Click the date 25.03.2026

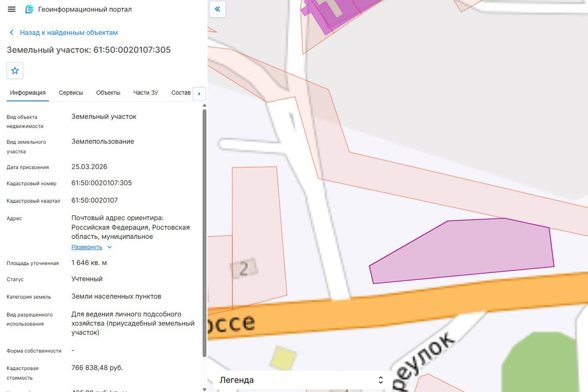tap(89, 167)
